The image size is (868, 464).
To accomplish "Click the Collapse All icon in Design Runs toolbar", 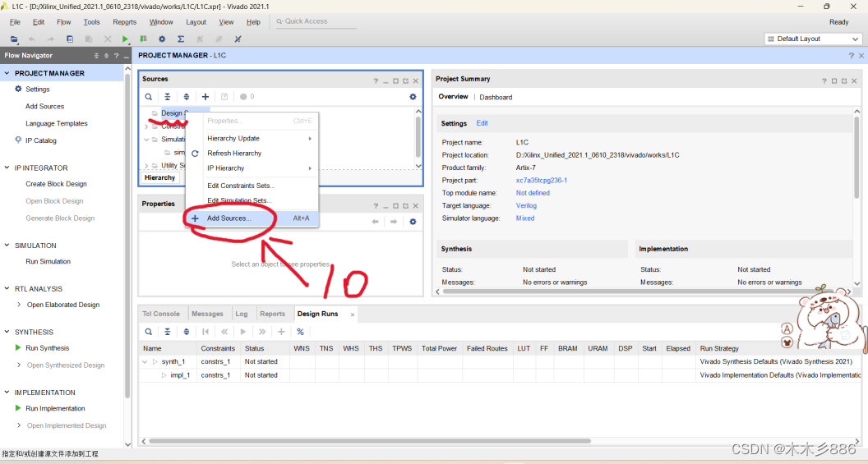I will coord(167,332).
